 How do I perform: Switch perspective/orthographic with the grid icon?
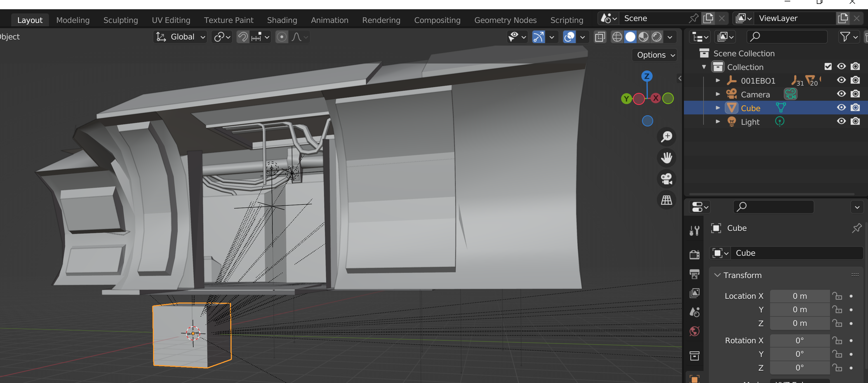click(667, 200)
